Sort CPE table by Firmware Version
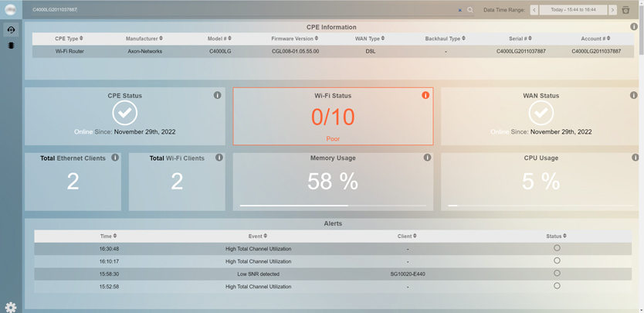The image size is (644, 313). point(294,38)
